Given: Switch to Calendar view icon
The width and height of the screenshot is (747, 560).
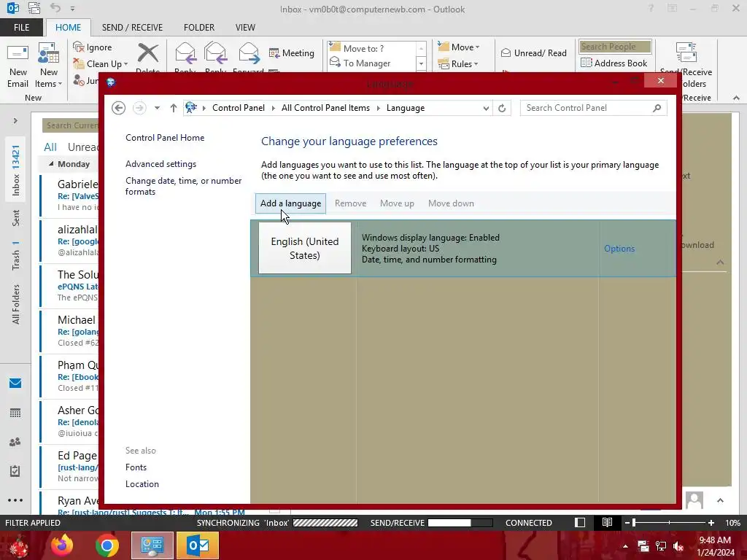Looking at the screenshot, I should click(15, 413).
